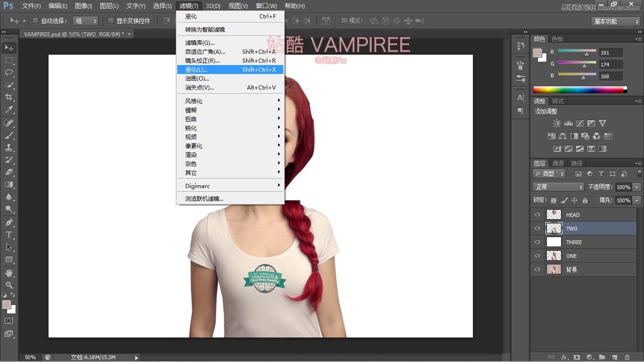Hide the ONE layer

(537, 255)
